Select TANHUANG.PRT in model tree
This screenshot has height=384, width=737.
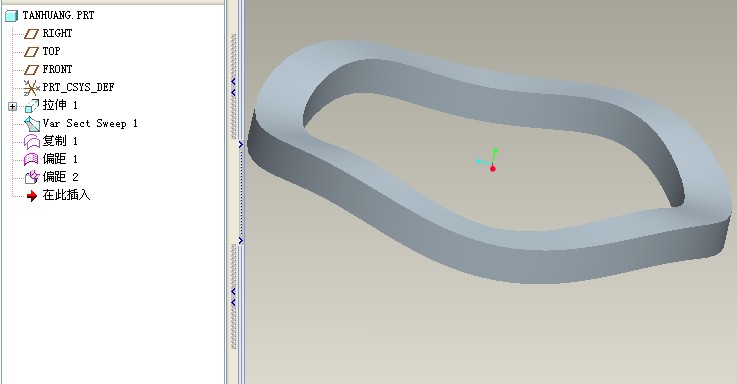point(58,16)
